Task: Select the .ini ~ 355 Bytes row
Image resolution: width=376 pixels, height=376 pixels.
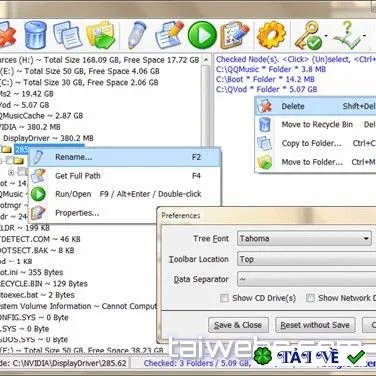Action: click(31, 272)
